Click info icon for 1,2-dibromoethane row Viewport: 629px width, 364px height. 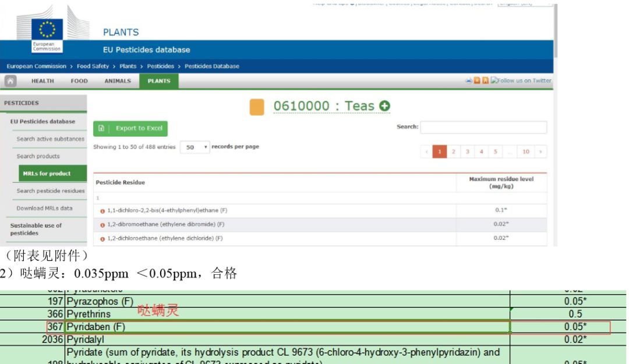(103, 225)
